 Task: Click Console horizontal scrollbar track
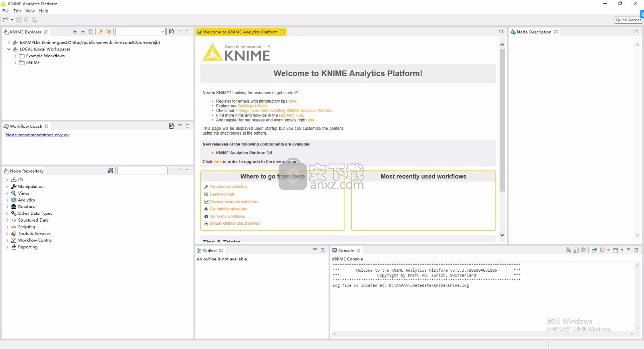(x=483, y=334)
